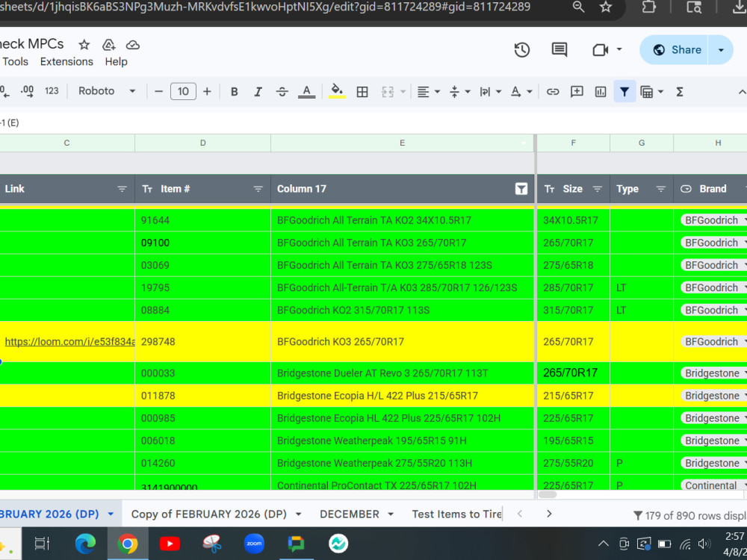
Task: Switch to the DECEMBER sheet tab
Action: [349, 514]
